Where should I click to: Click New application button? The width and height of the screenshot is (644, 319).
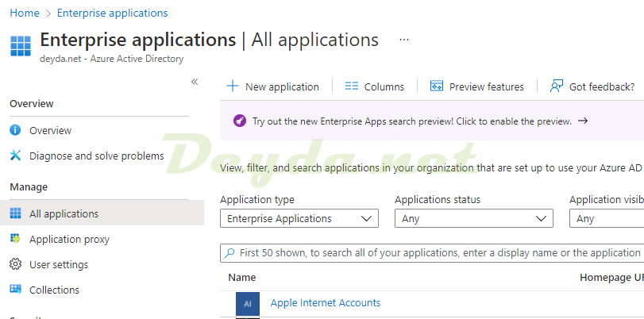click(273, 86)
